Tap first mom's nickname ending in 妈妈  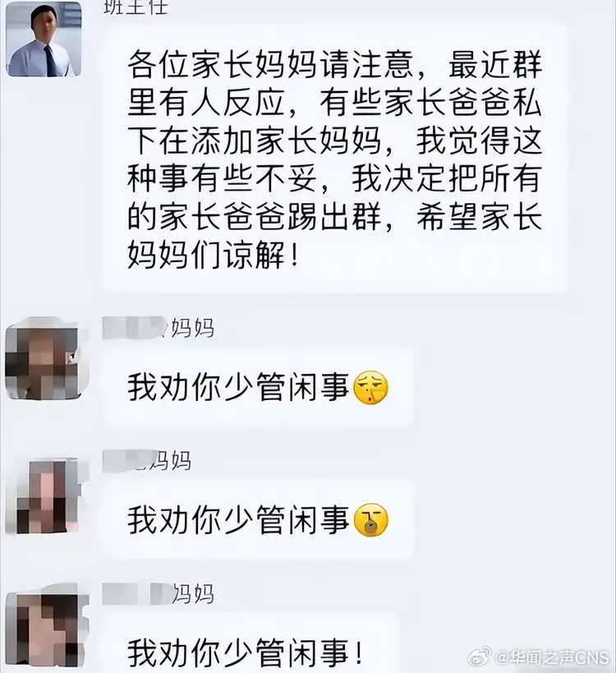tap(159, 329)
